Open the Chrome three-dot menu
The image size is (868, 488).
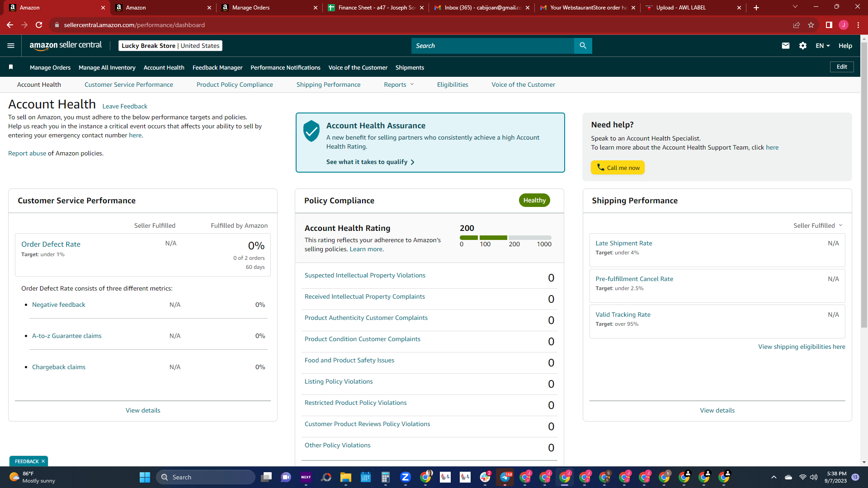(x=858, y=25)
